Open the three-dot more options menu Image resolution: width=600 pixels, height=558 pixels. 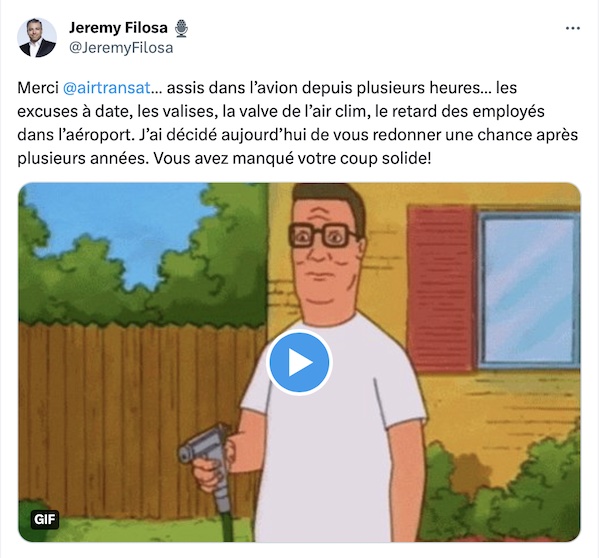click(x=572, y=28)
